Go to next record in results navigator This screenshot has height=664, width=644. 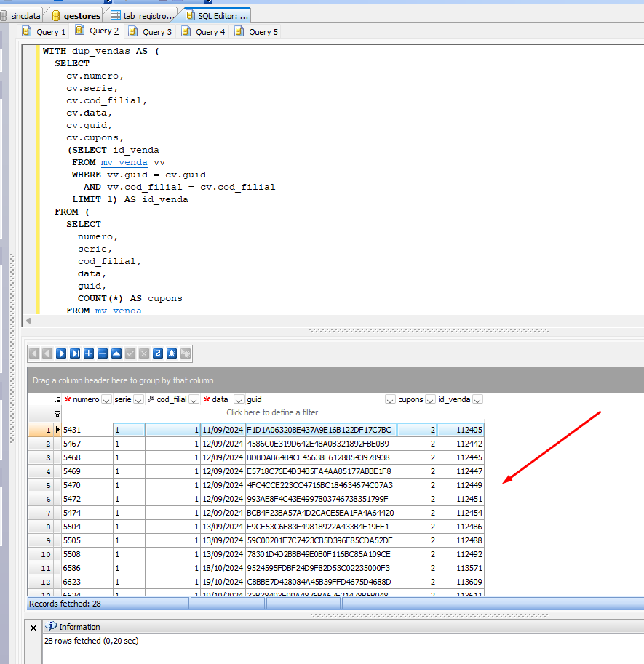61,353
